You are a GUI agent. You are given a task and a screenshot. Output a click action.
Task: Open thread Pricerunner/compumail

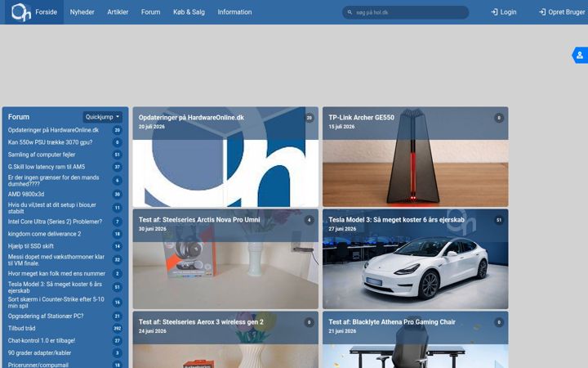pos(38,365)
